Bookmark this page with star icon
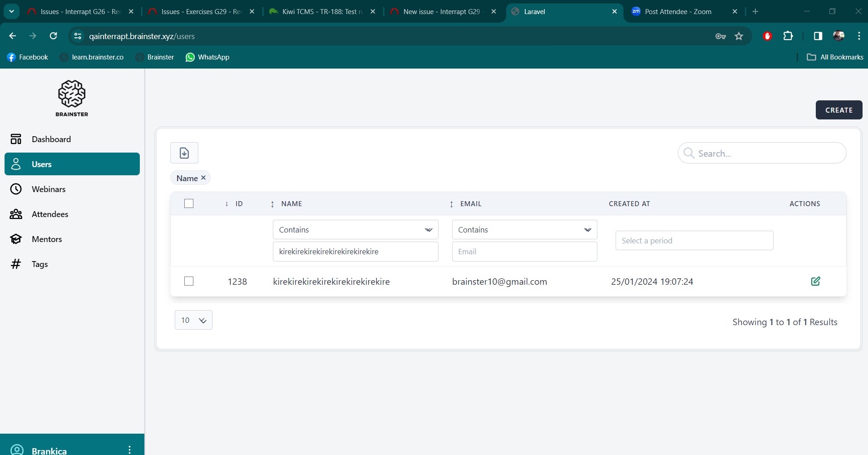Image resolution: width=868 pixels, height=455 pixels. 739,36
